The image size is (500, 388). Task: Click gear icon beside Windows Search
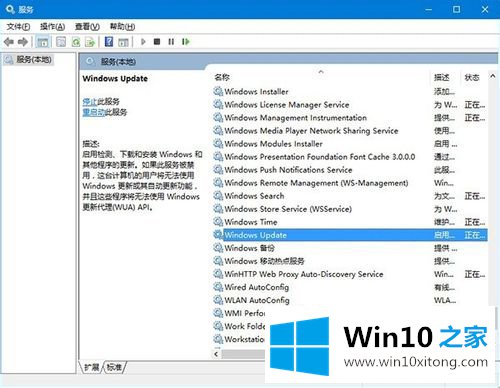pyautogui.click(x=218, y=195)
